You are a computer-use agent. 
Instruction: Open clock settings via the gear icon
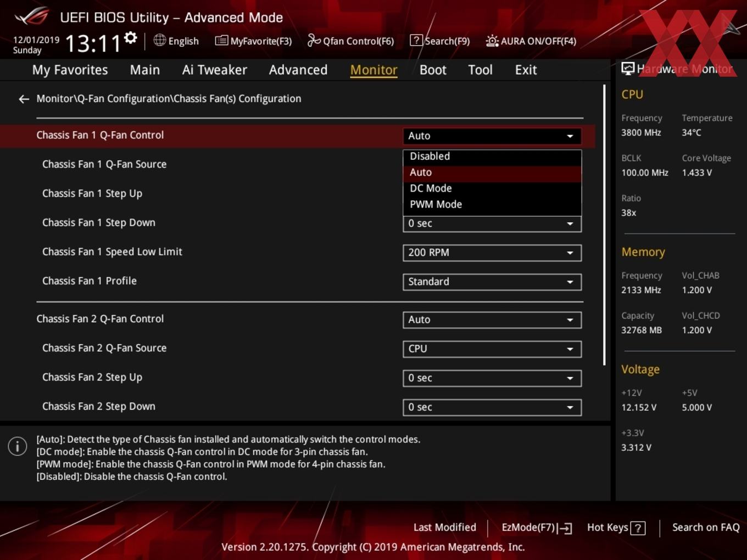pyautogui.click(x=131, y=38)
